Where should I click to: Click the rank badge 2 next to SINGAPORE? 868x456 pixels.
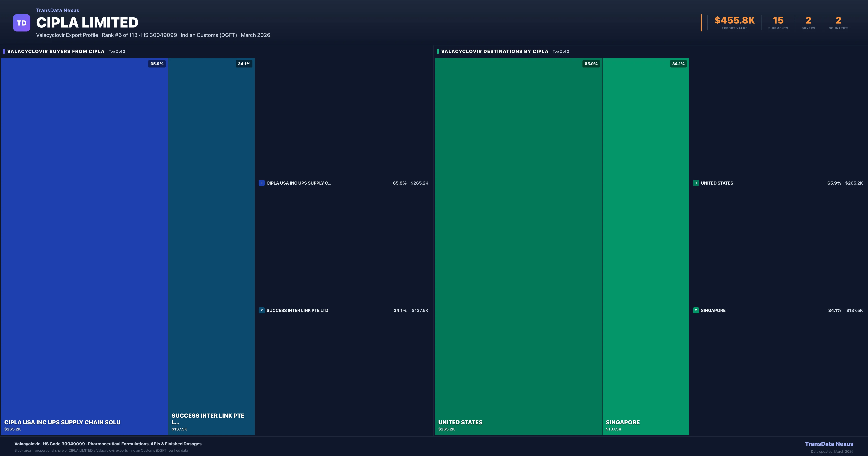tap(696, 310)
